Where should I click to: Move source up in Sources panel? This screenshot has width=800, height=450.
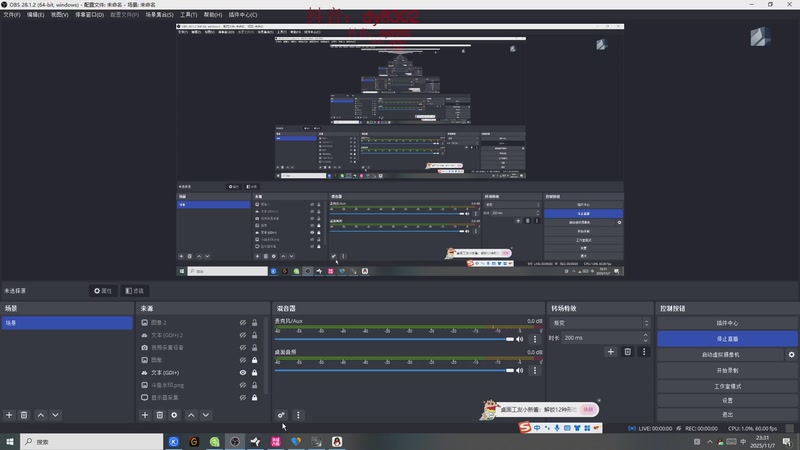tap(191, 415)
